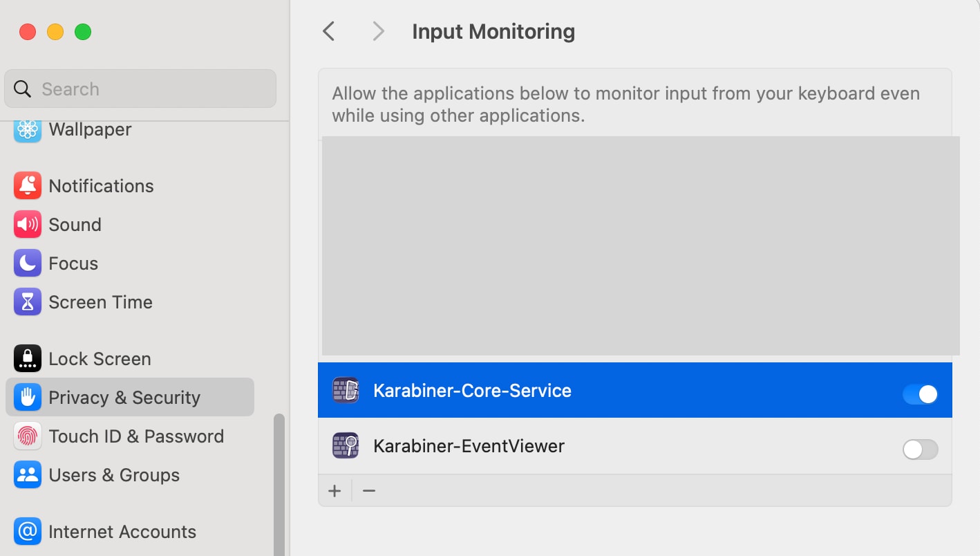Click the red Notifications bell icon
This screenshot has height=556, width=980.
[28, 186]
